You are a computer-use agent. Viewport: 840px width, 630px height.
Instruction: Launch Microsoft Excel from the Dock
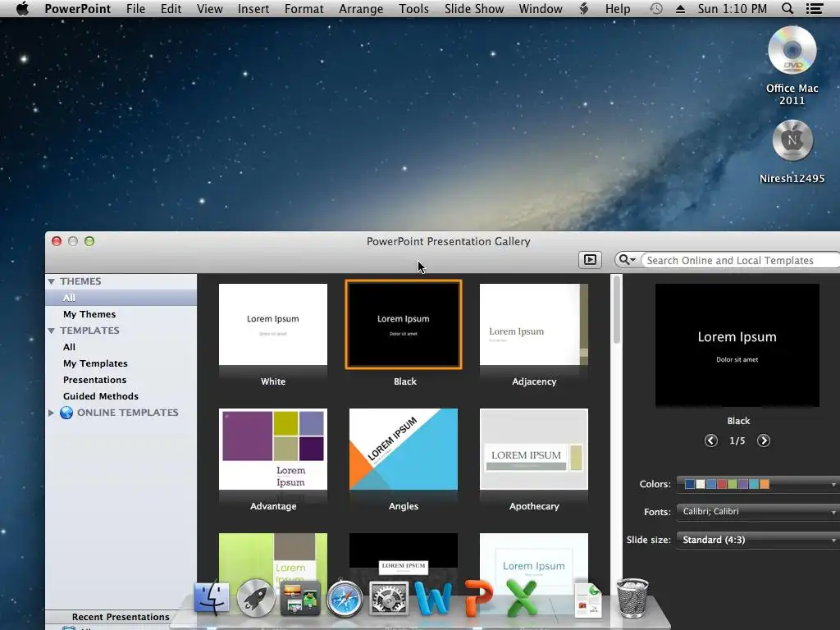[x=521, y=598]
